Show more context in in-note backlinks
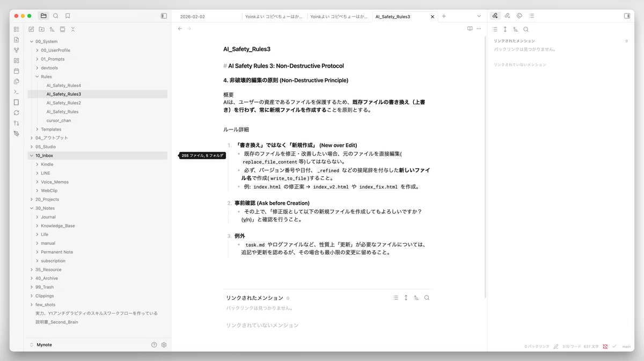Screen dimensions: 644x361 click(406, 298)
